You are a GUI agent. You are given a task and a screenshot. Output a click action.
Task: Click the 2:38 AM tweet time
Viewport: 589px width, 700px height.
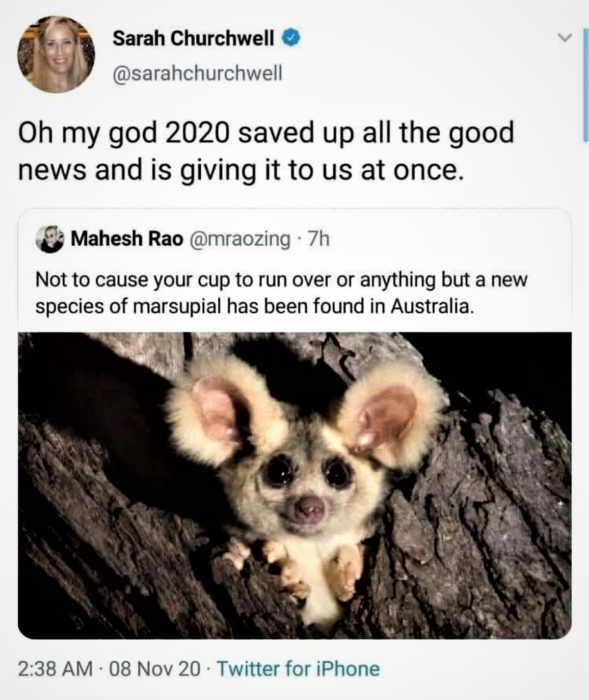[55, 669]
